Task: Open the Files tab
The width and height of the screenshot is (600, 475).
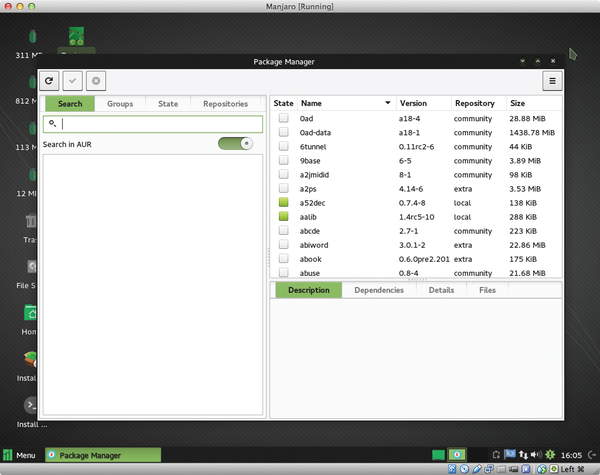Action: pos(487,290)
